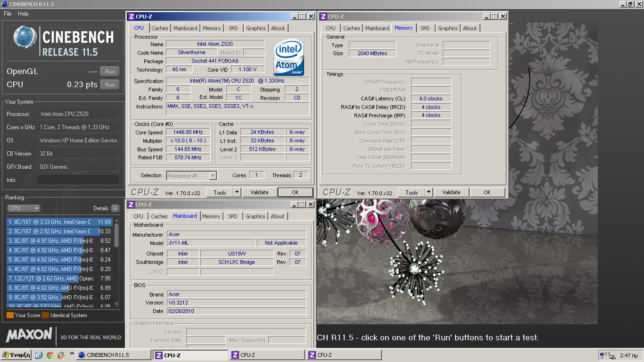Switch to CINEBENCH R11.5 taskbar button
Screen dimensions: 644x362
pyautogui.click(x=113, y=355)
